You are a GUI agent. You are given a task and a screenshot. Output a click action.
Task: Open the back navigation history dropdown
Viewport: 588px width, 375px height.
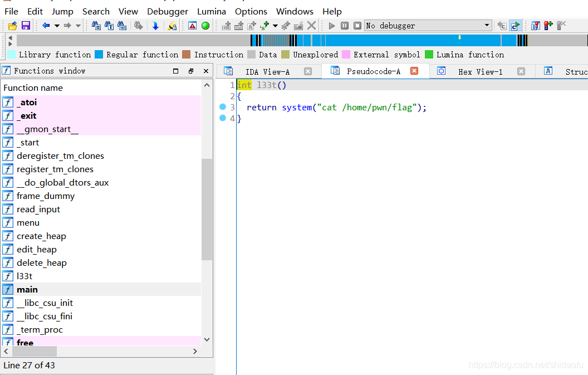[57, 26]
